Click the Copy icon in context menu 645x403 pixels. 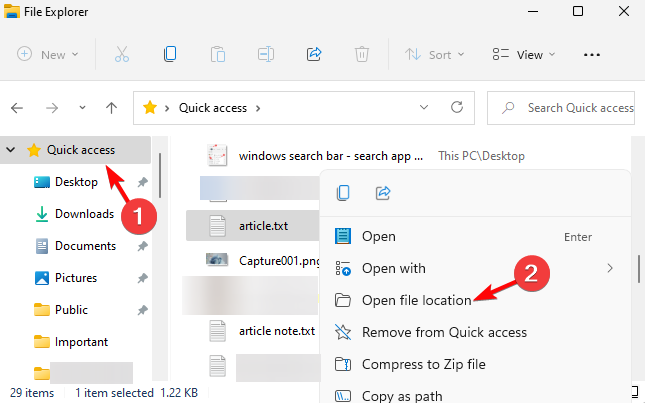(343, 192)
